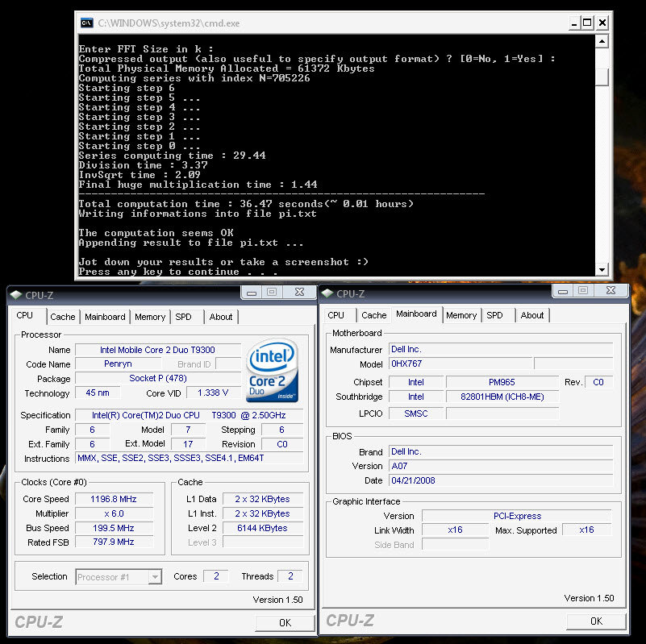Switch to Memory tab in right CPU-Z window

click(461, 315)
